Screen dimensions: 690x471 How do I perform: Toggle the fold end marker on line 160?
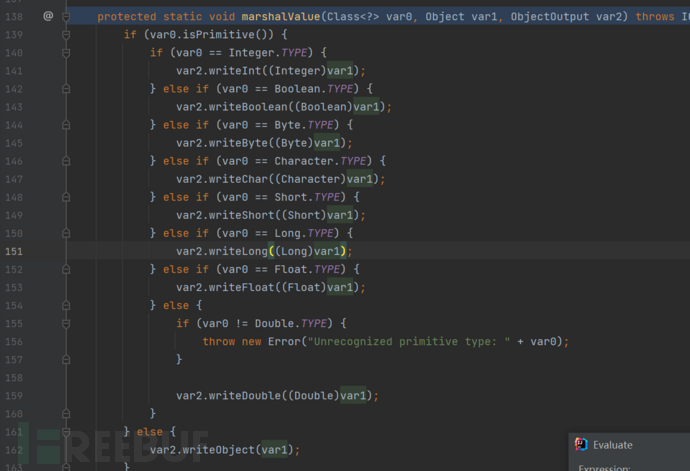click(66, 414)
